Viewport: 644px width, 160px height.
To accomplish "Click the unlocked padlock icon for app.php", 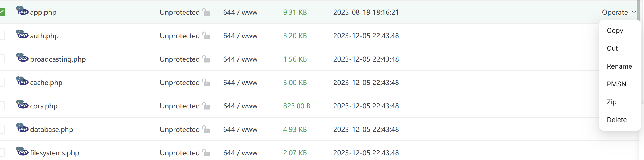I will click(206, 12).
